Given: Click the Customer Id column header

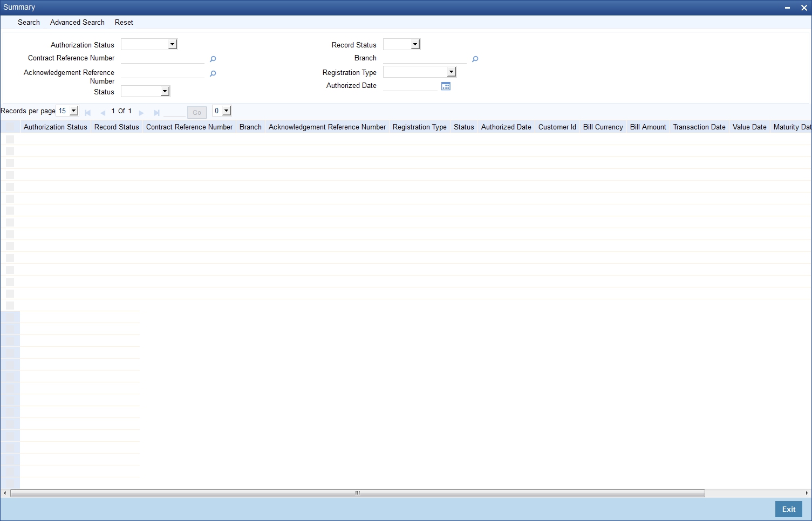Looking at the screenshot, I should pos(557,127).
